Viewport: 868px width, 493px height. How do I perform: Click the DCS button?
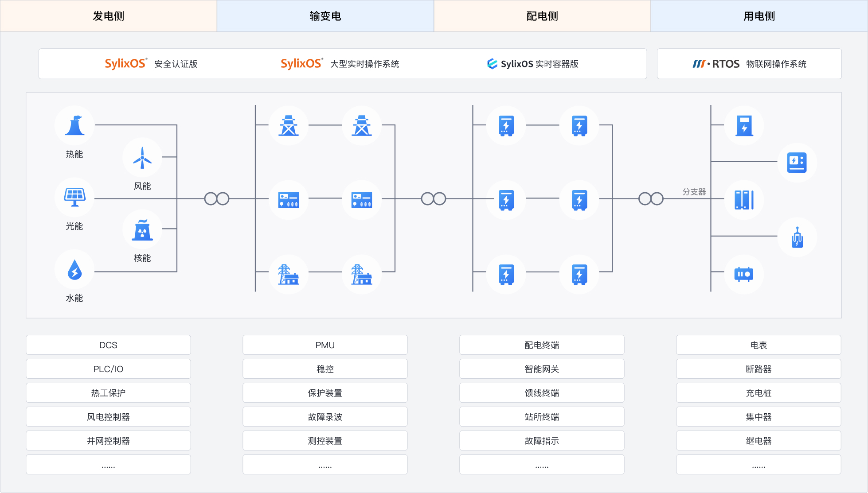108,345
